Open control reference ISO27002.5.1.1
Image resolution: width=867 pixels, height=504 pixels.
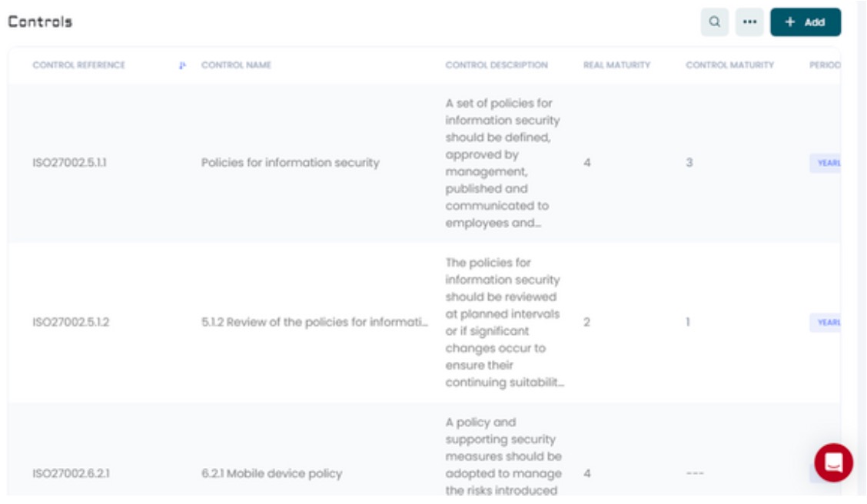(69, 163)
